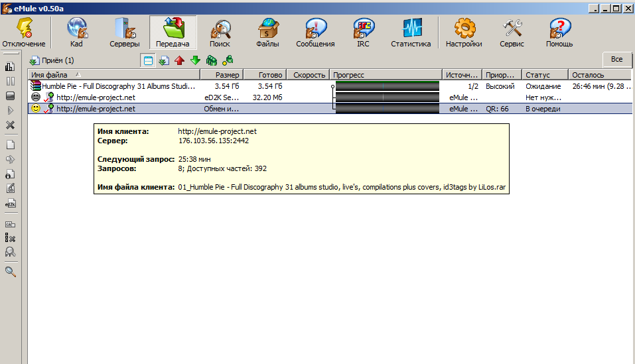
Task: Select the source row with the smiley face
Action: point(330,109)
